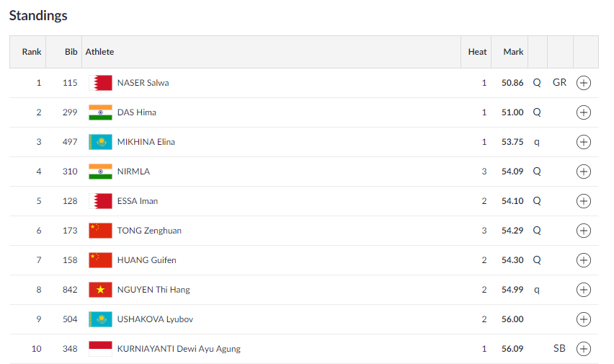Open athlete name TONG Zenghuan
The width and height of the screenshot is (614, 364).
pos(149,231)
